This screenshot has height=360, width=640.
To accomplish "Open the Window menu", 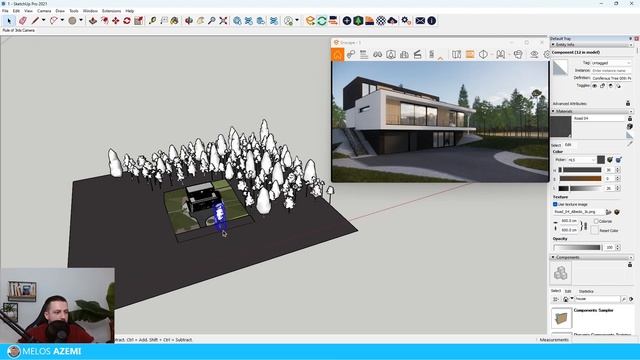I will coord(90,11).
